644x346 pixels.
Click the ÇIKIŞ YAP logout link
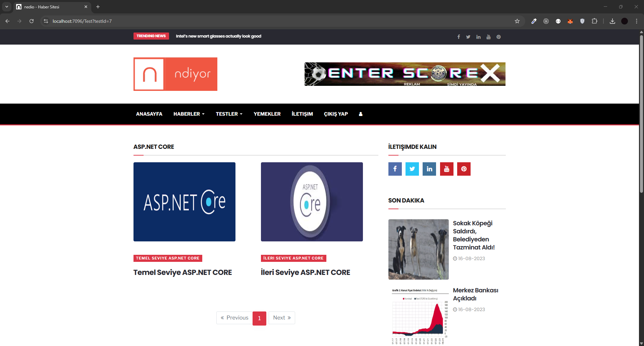[336, 114]
